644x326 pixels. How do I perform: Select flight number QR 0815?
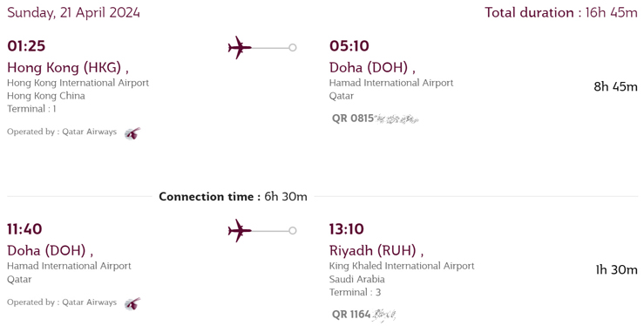coord(353,119)
